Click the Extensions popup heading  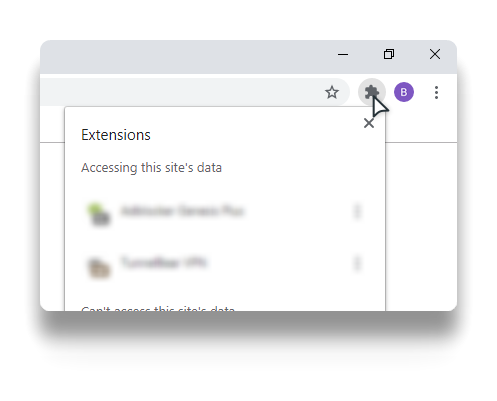pos(116,135)
